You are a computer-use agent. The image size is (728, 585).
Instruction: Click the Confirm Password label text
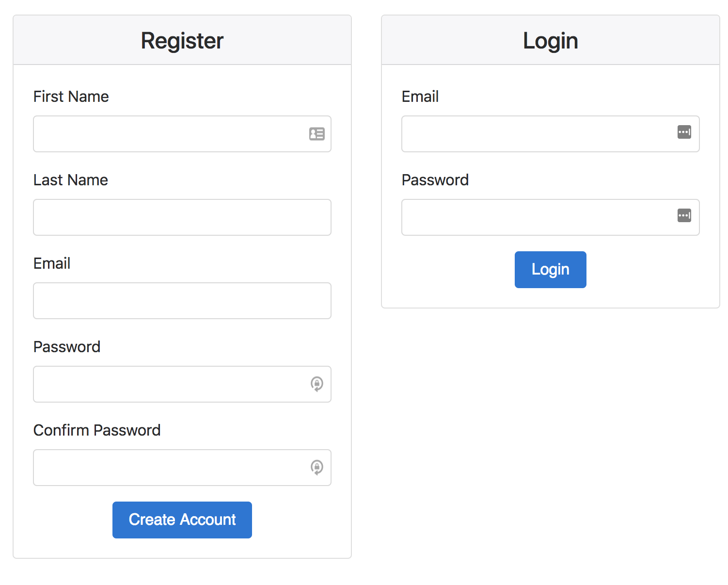pyautogui.click(x=97, y=430)
